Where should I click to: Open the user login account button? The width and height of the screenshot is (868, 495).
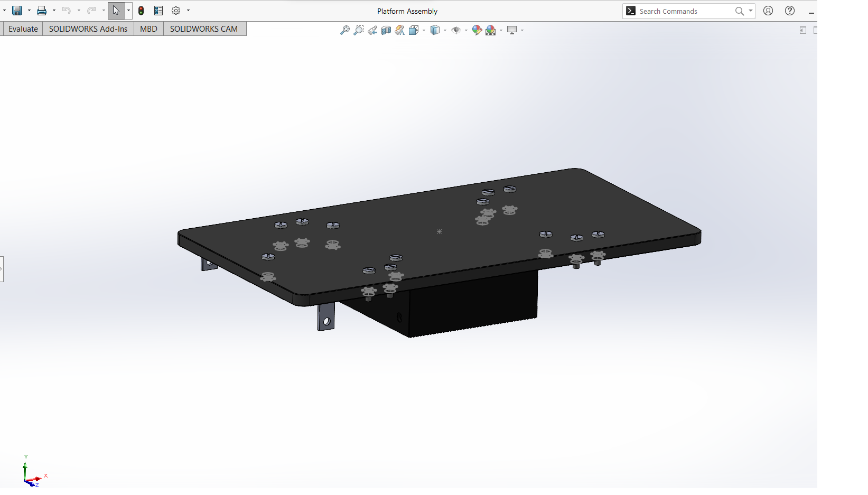(768, 11)
